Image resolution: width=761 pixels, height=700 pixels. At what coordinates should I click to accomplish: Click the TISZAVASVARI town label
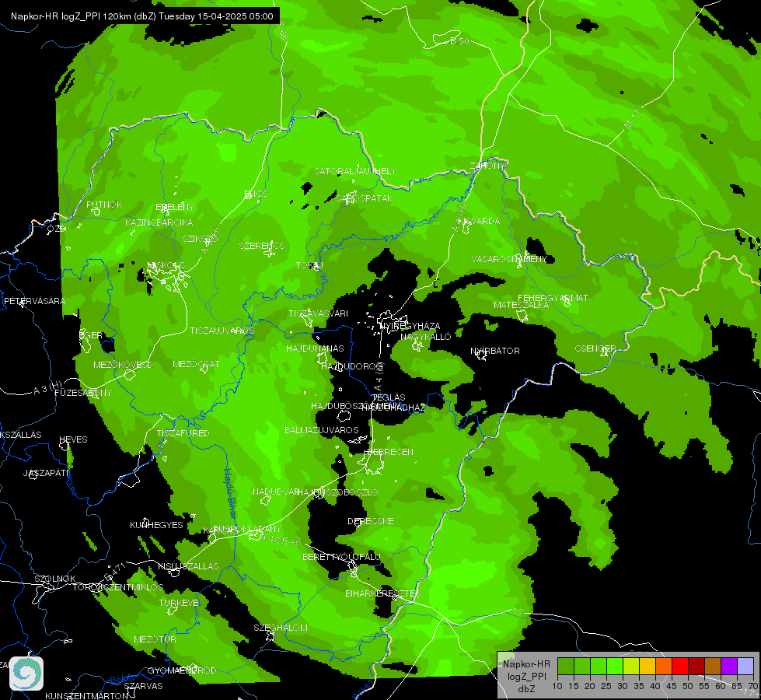pos(319,313)
